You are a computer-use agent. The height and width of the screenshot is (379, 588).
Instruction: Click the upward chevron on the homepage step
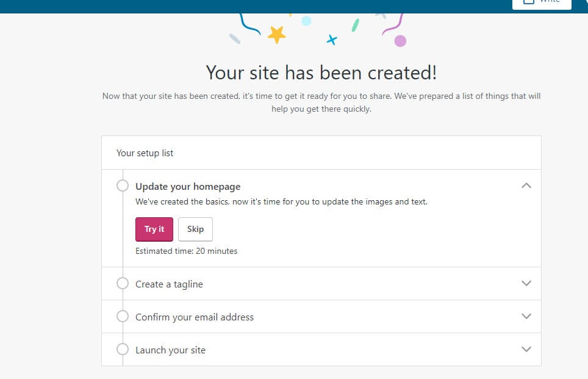tap(526, 185)
